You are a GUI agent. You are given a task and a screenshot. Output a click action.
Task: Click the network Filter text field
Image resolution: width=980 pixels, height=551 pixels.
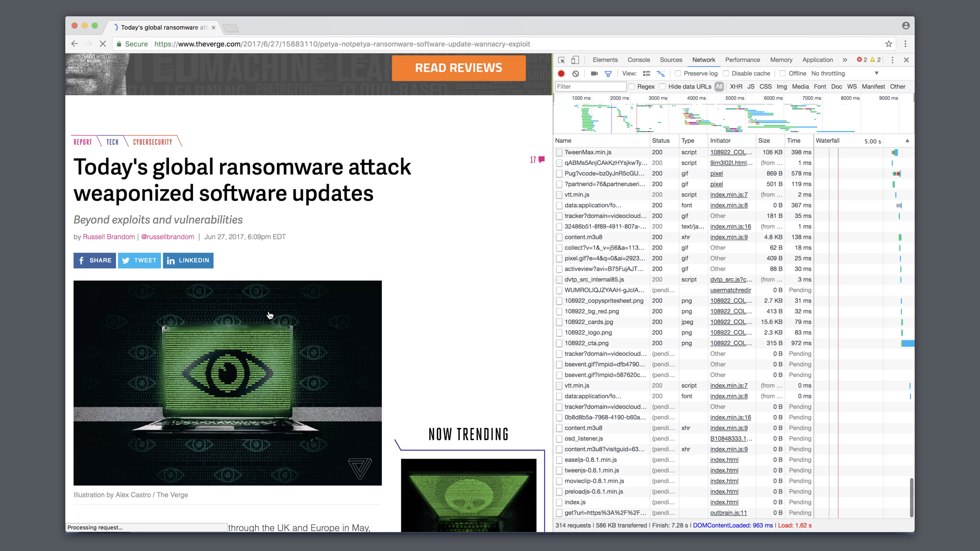pyautogui.click(x=591, y=87)
